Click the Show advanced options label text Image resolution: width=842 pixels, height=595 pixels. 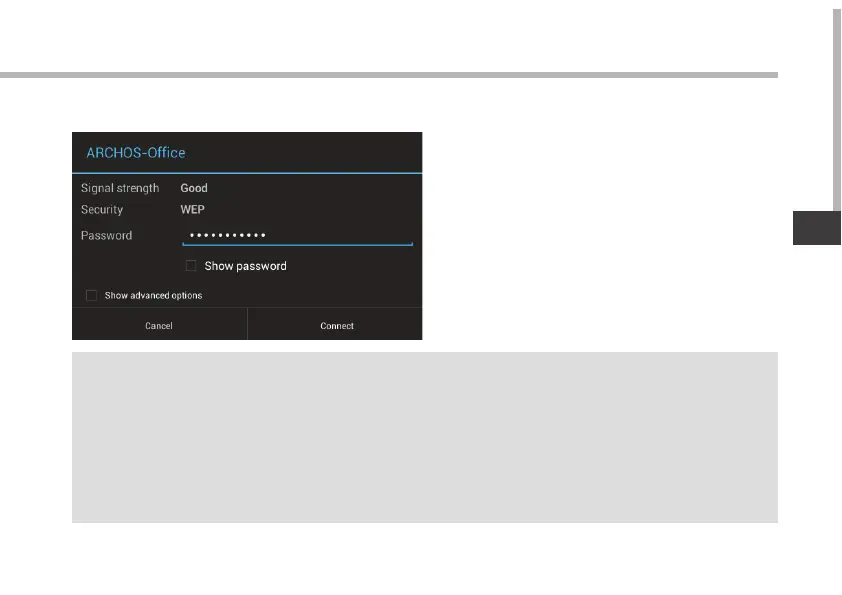pyautogui.click(x=154, y=295)
